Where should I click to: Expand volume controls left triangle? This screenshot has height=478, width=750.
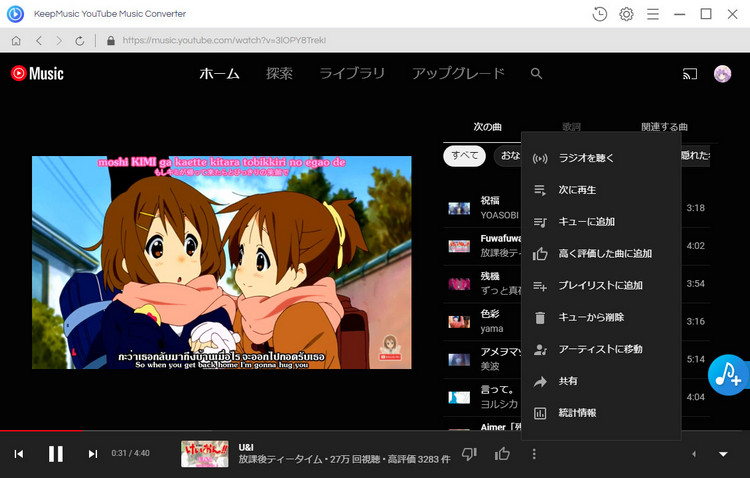coord(694,454)
